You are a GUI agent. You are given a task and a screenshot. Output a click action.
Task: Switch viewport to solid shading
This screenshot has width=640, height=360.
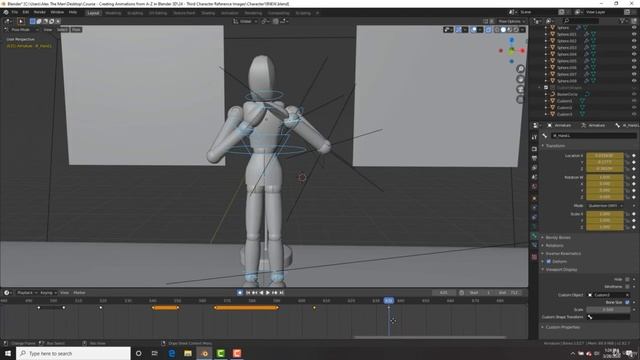coord(503,29)
